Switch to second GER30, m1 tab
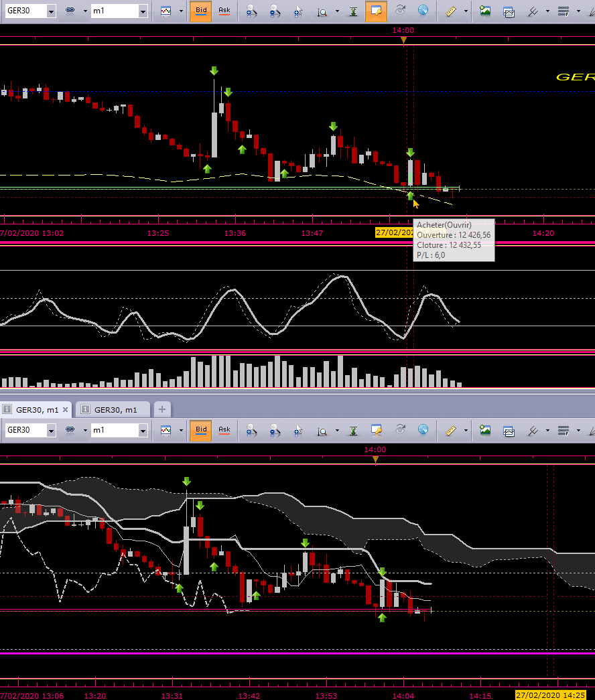Viewport: 595px width, 700px height. [x=115, y=410]
